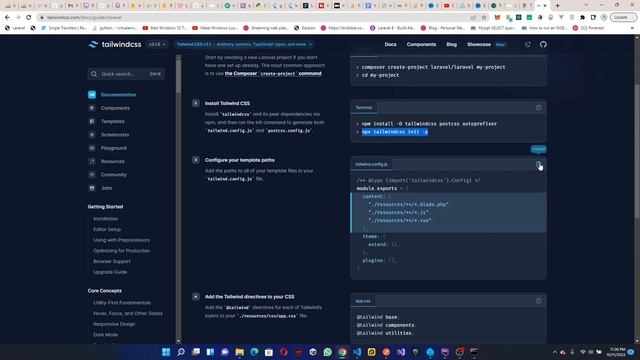Toggle the site dark mode theme icon
Viewport: 640px width, 360px height.
pyautogui.click(x=528, y=44)
